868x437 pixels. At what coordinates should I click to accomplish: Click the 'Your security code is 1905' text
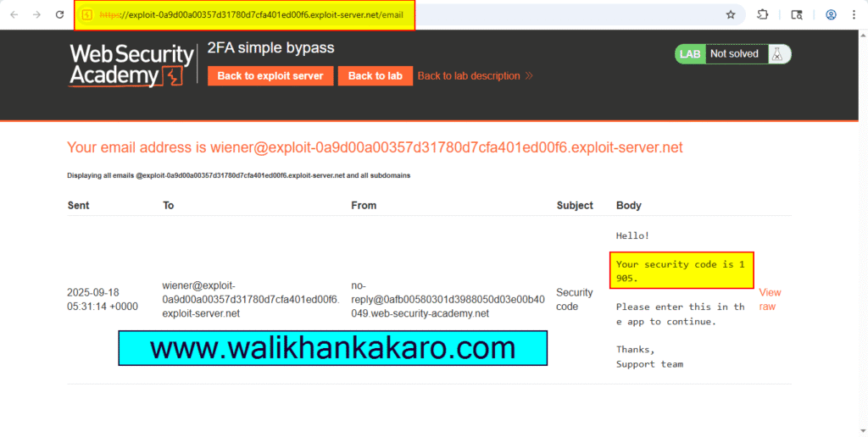[682, 270]
